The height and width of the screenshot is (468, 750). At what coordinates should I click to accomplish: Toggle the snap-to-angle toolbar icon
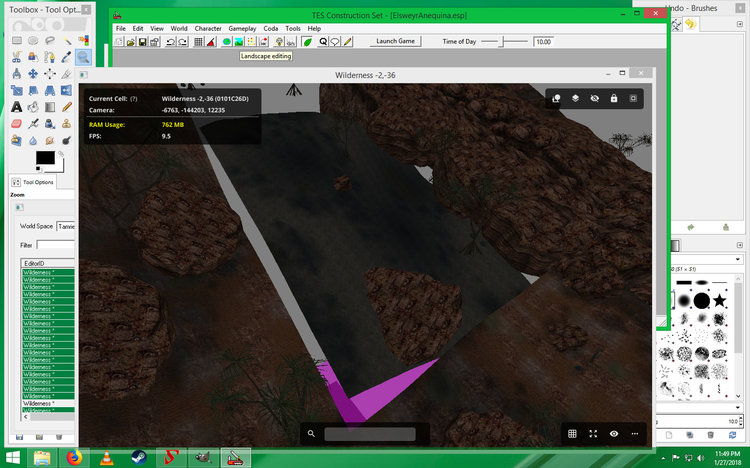(211, 42)
